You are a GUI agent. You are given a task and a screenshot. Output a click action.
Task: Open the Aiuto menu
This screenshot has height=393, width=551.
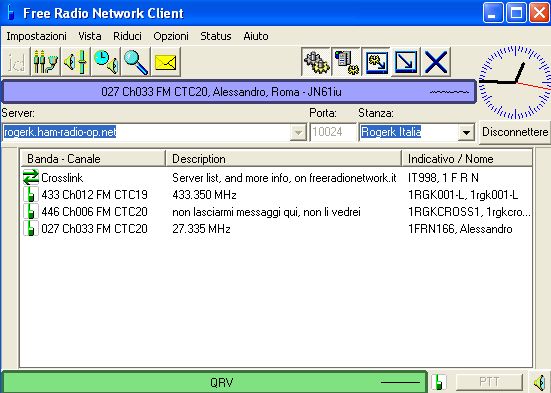256,36
